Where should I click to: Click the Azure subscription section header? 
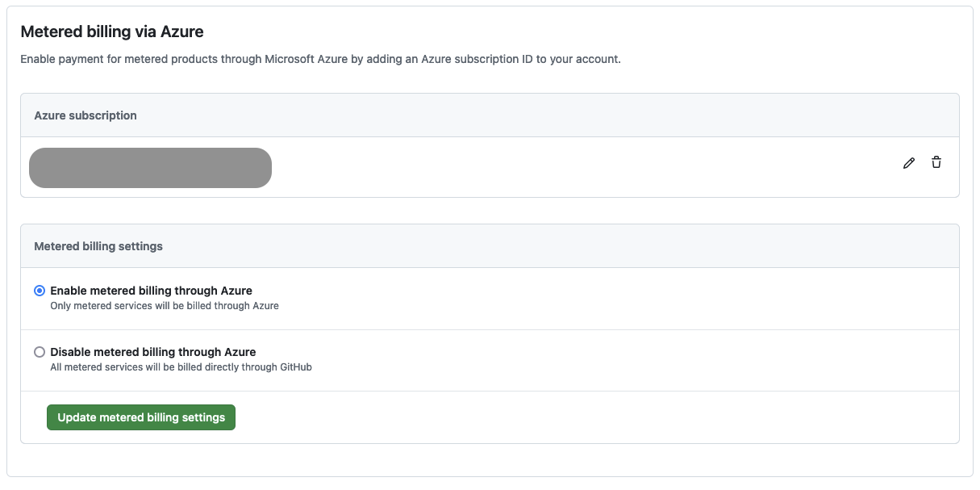(x=85, y=115)
